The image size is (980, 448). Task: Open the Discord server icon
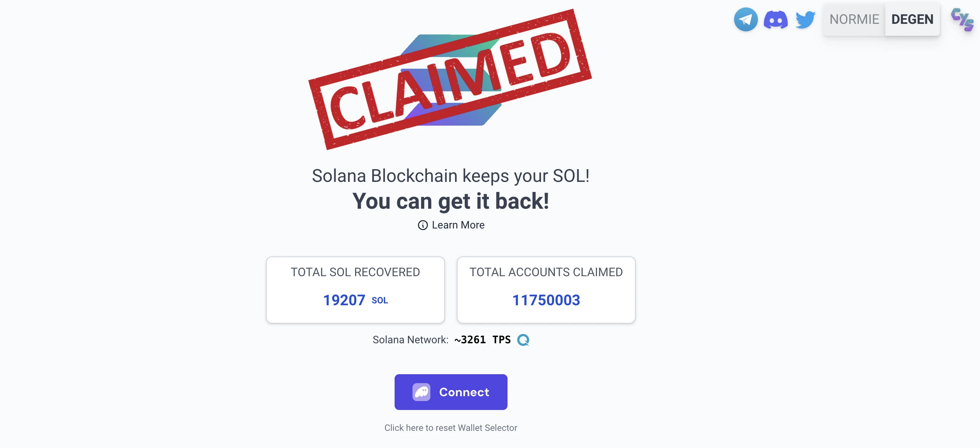point(775,19)
